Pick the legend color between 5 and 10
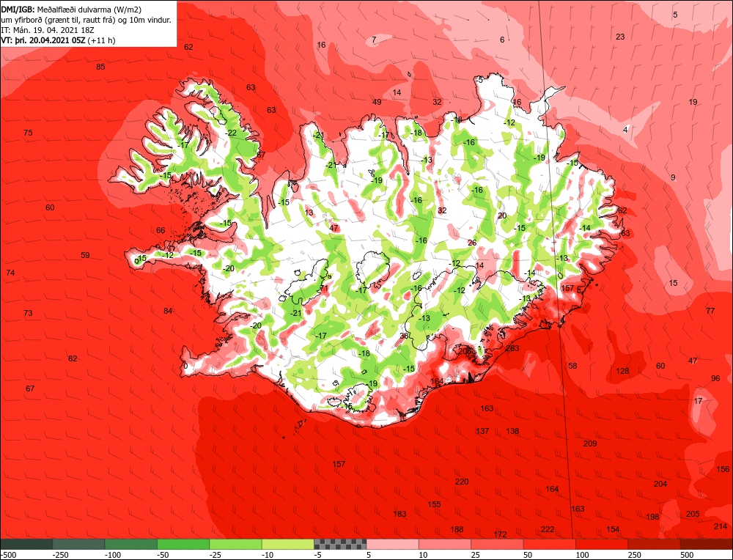733x560 pixels. pyautogui.click(x=393, y=544)
